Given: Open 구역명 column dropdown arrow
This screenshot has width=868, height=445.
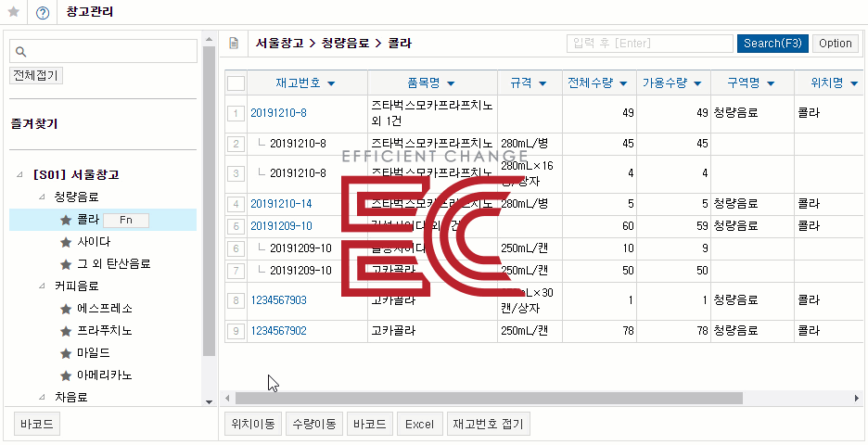Looking at the screenshot, I should tap(771, 83).
